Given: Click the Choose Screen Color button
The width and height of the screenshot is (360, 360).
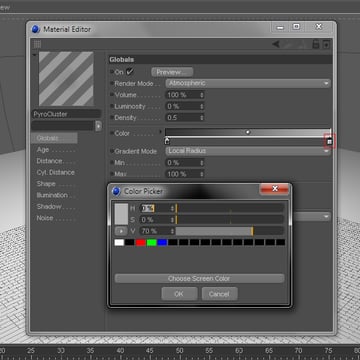Looking at the screenshot, I should click(199, 278).
